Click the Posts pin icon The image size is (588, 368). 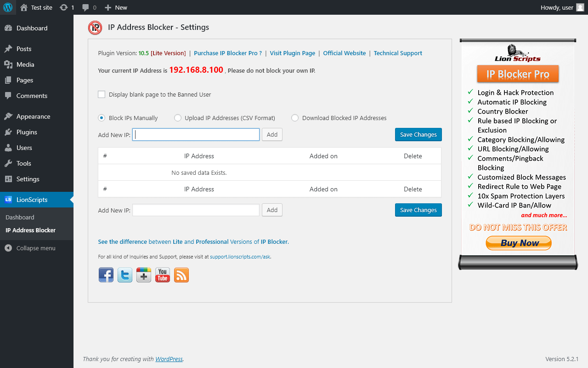[8, 49]
